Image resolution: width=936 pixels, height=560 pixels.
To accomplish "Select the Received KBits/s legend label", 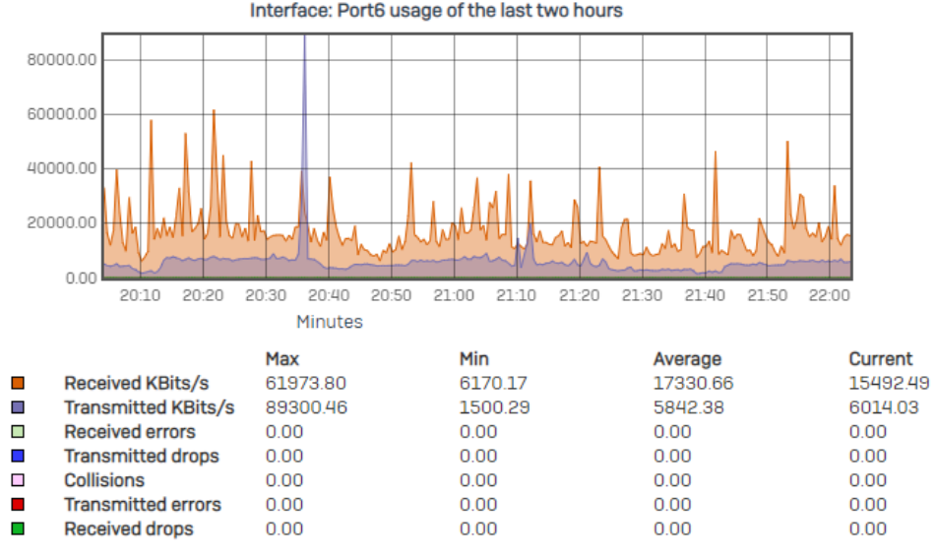I will [137, 383].
